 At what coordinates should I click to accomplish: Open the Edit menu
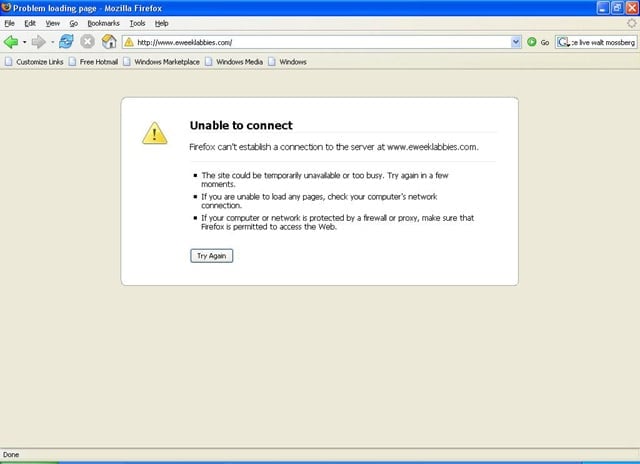click(x=30, y=23)
